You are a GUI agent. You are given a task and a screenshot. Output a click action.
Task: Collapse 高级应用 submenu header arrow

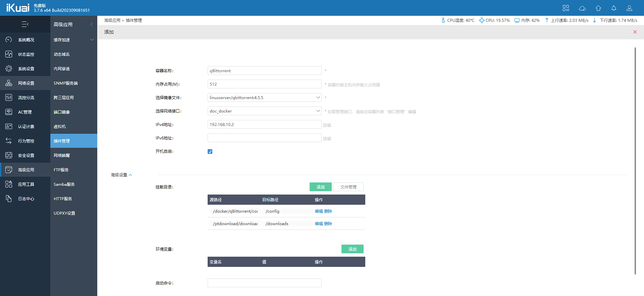tap(92, 24)
